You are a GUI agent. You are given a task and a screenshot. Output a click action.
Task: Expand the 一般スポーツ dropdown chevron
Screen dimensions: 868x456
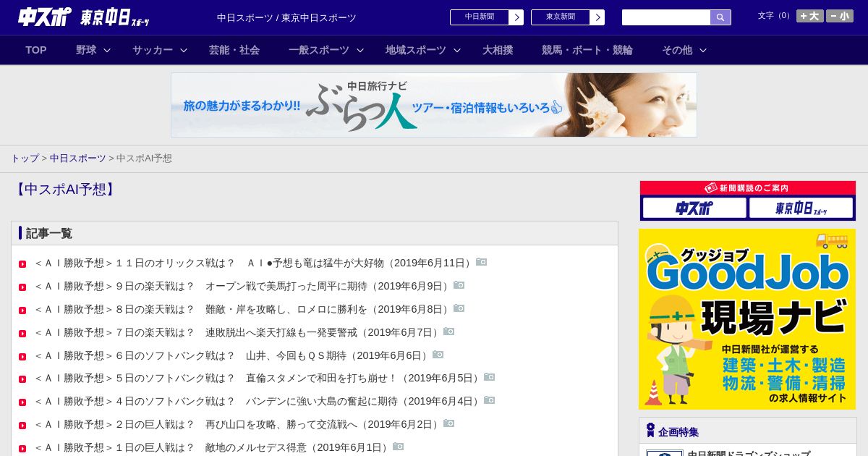(360, 51)
